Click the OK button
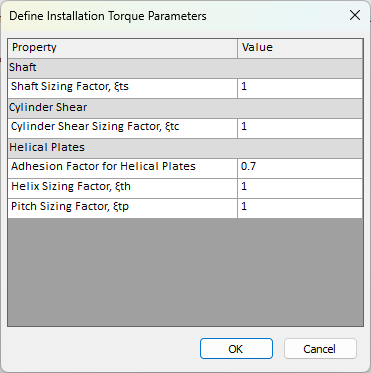This screenshot has width=371, height=373. point(236,349)
